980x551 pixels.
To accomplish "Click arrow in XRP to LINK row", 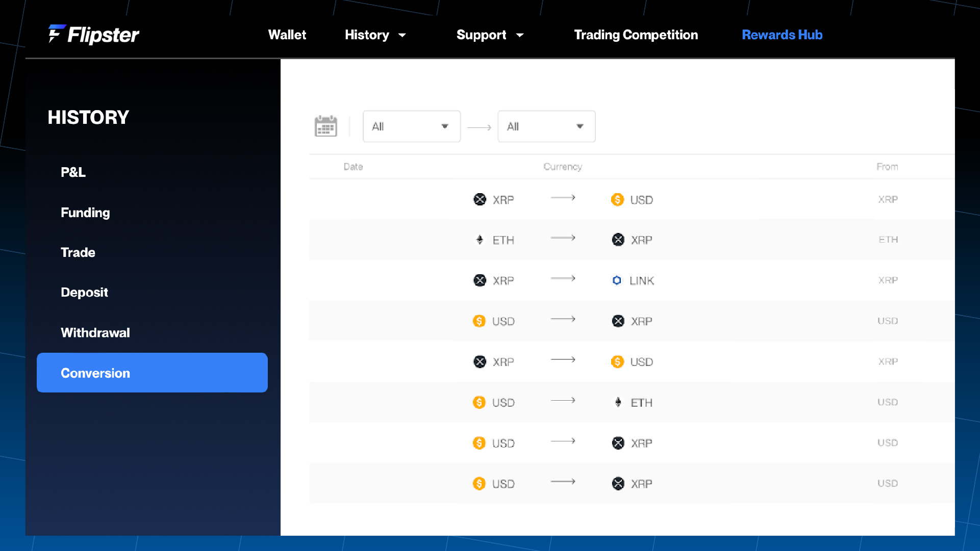I will tap(563, 278).
